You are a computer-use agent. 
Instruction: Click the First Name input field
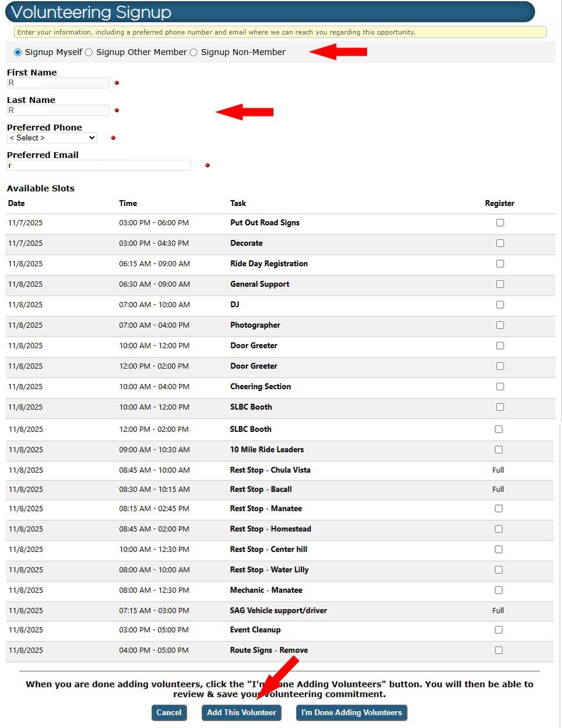point(58,83)
